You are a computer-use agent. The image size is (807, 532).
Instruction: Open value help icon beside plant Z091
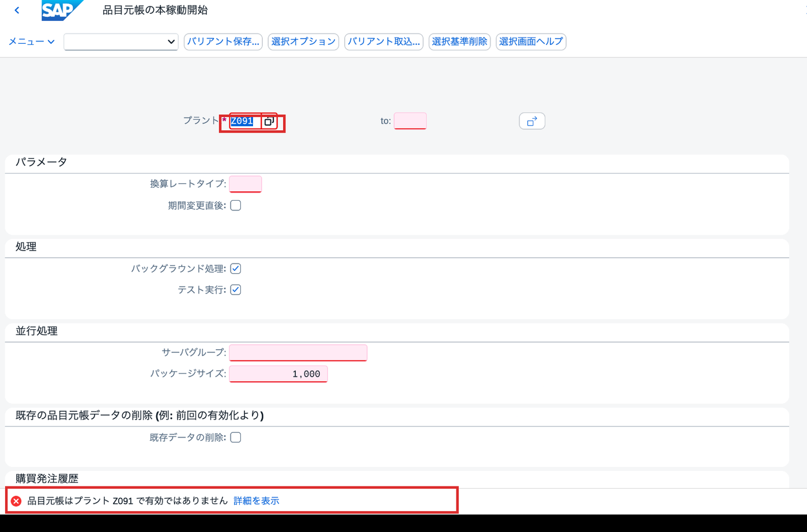point(269,121)
